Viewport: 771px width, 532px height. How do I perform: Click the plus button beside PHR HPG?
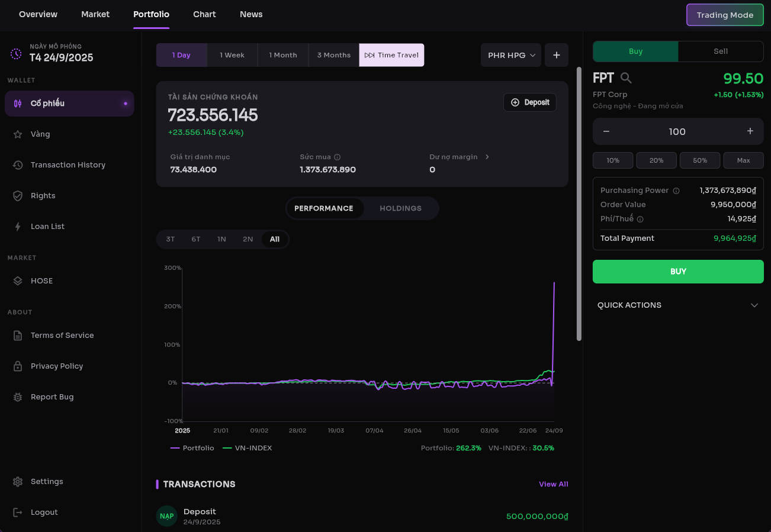point(557,55)
